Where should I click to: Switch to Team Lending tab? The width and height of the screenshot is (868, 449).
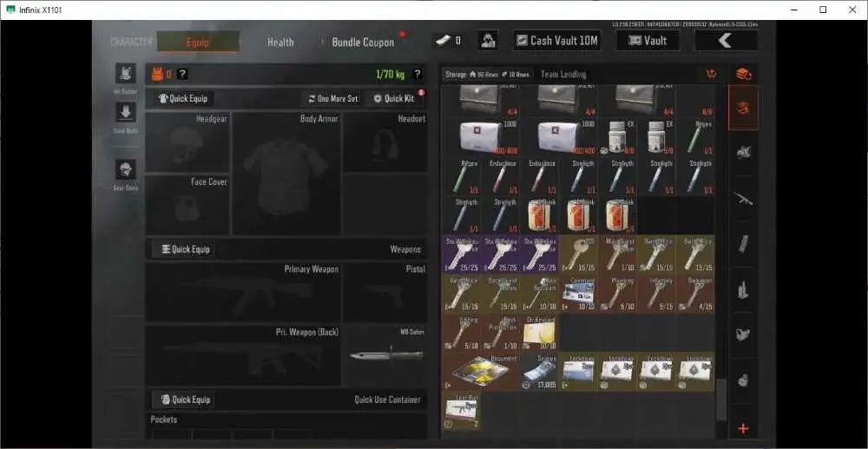click(563, 74)
